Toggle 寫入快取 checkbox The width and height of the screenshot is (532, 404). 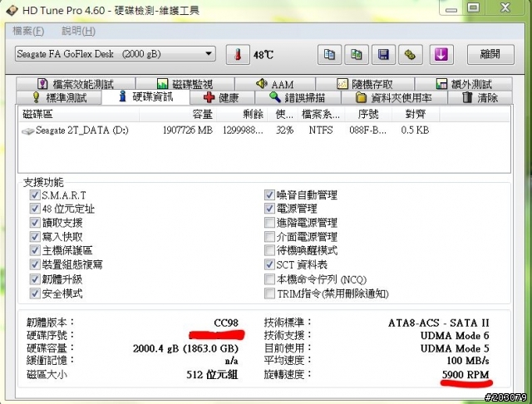(34, 236)
